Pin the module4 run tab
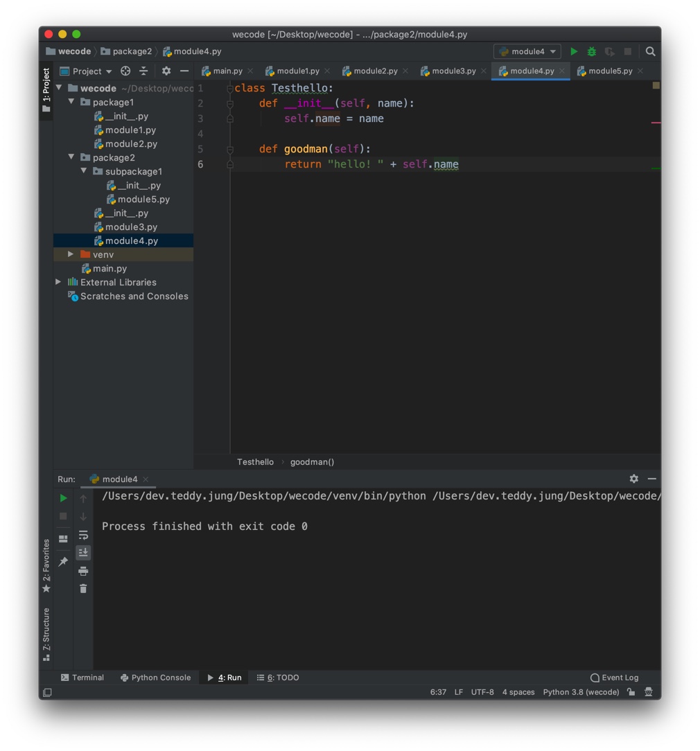 coord(62,561)
